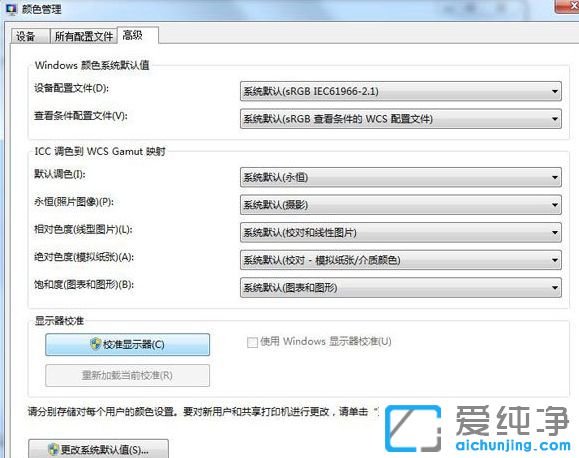Expand the 绝对色度(模拟纸张)(A) dropdown
The height and width of the screenshot is (458, 579).
point(401,260)
